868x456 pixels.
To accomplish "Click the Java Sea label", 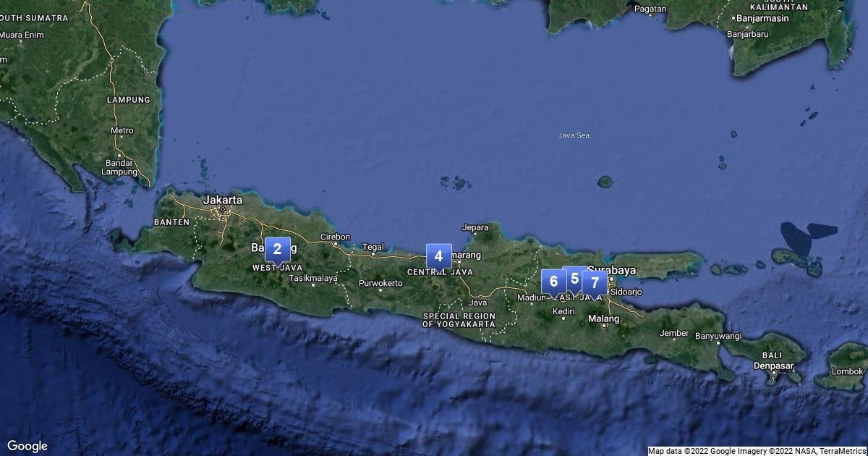I will coord(569,135).
